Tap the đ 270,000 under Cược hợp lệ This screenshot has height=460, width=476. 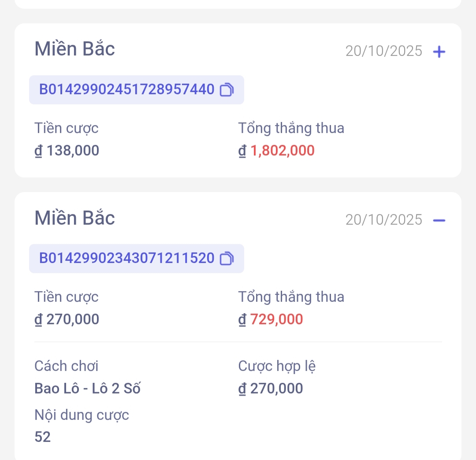(271, 389)
